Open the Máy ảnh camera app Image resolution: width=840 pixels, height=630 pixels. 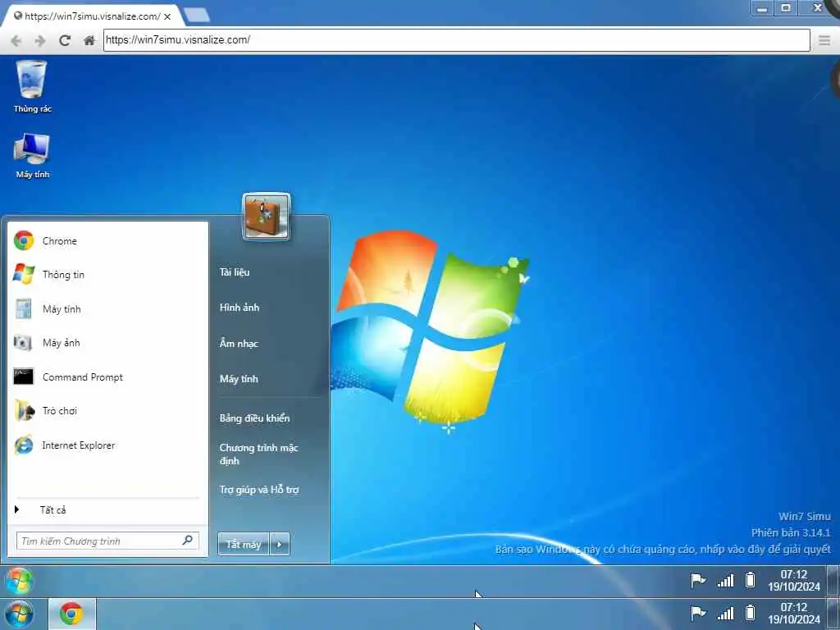point(107,343)
